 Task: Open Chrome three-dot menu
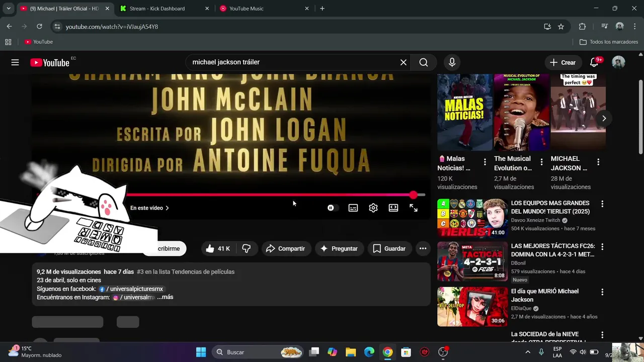634,27
